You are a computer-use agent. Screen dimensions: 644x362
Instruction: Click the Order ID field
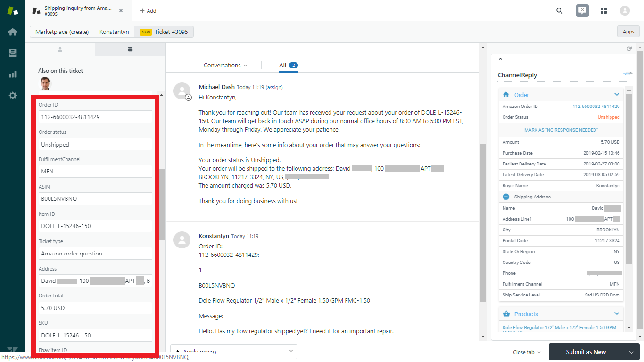(x=95, y=117)
